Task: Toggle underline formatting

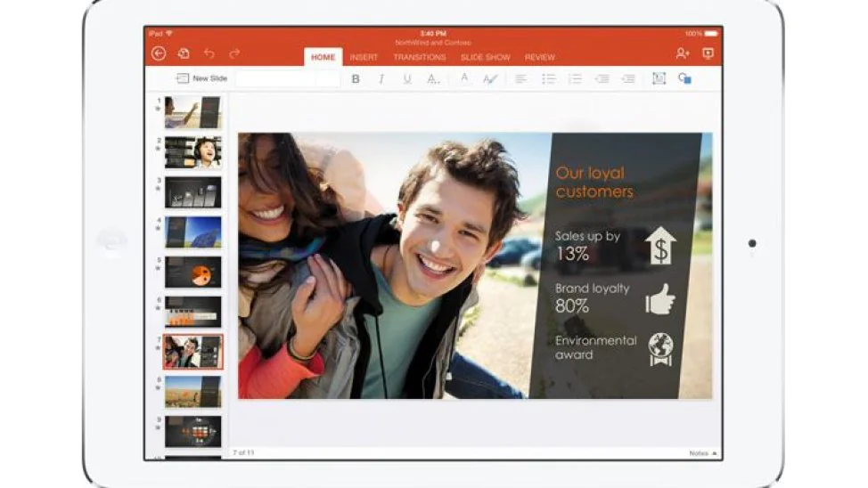Action: tap(407, 79)
